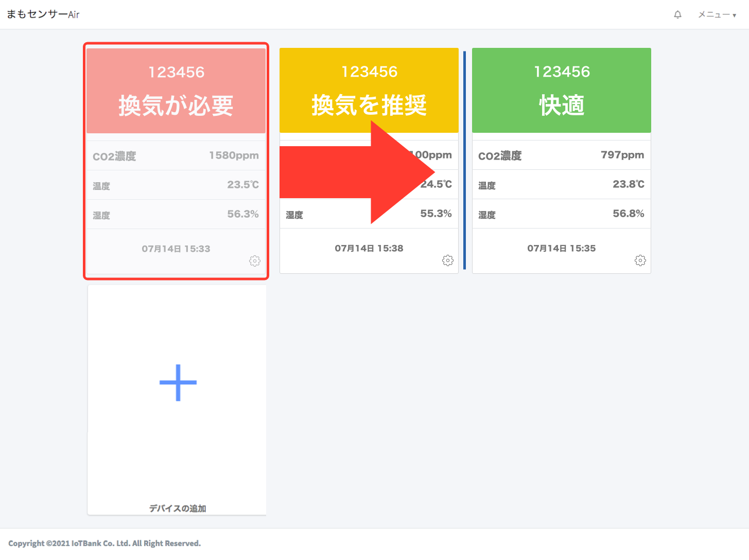This screenshot has width=749, height=560.
Task: Select the yellow 換気を推奨 status header
Action: point(369,90)
